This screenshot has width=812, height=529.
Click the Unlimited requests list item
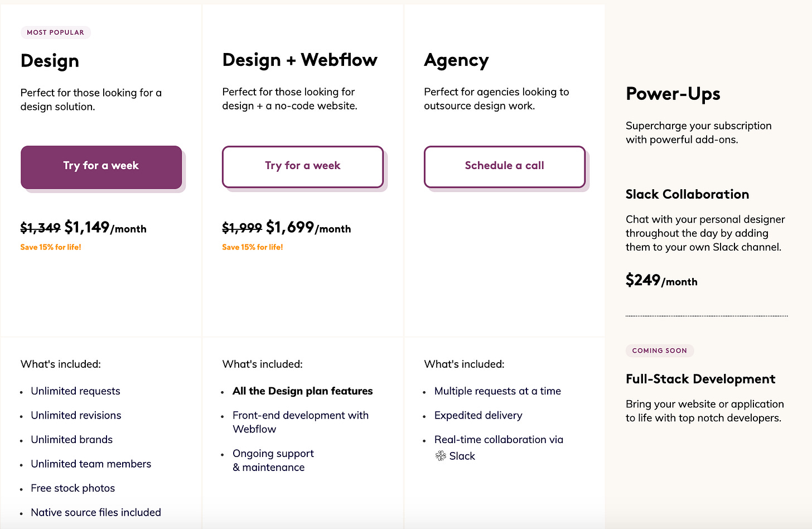pyautogui.click(x=75, y=391)
